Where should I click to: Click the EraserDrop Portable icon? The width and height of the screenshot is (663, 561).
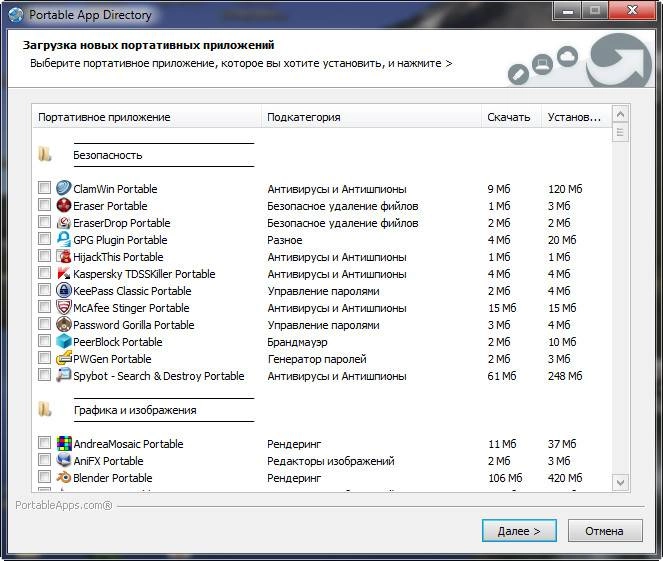(x=63, y=222)
